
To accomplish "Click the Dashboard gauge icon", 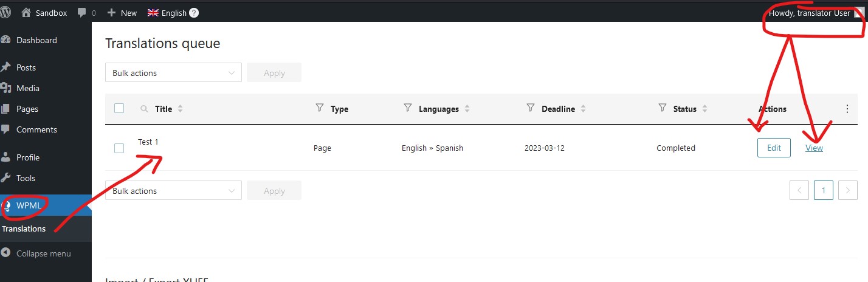I will (6, 40).
